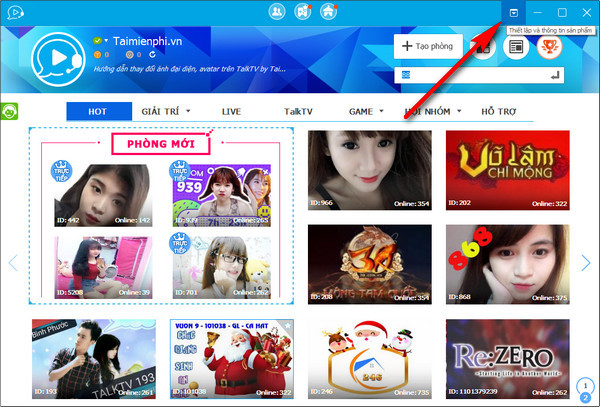Image resolution: width=600 pixels, height=407 pixels.
Task: Open the news panel round icon
Action: (x=515, y=47)
